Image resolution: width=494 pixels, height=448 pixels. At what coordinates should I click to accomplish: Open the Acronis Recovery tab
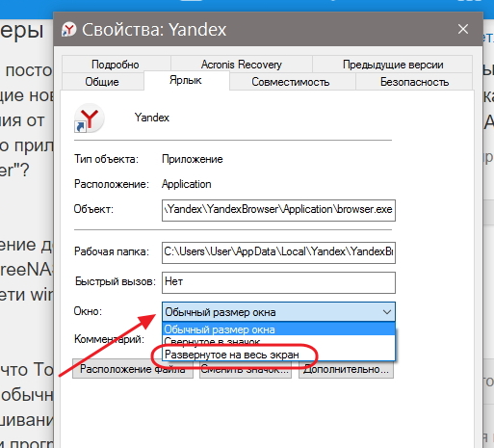click(x=242, y=65)
